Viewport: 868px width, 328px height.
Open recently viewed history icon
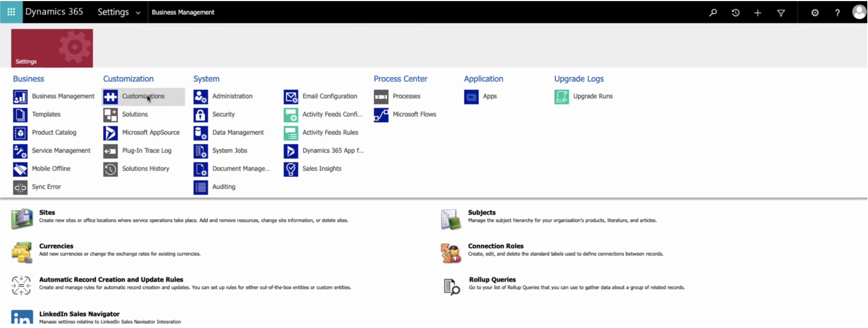pos(735,13)
